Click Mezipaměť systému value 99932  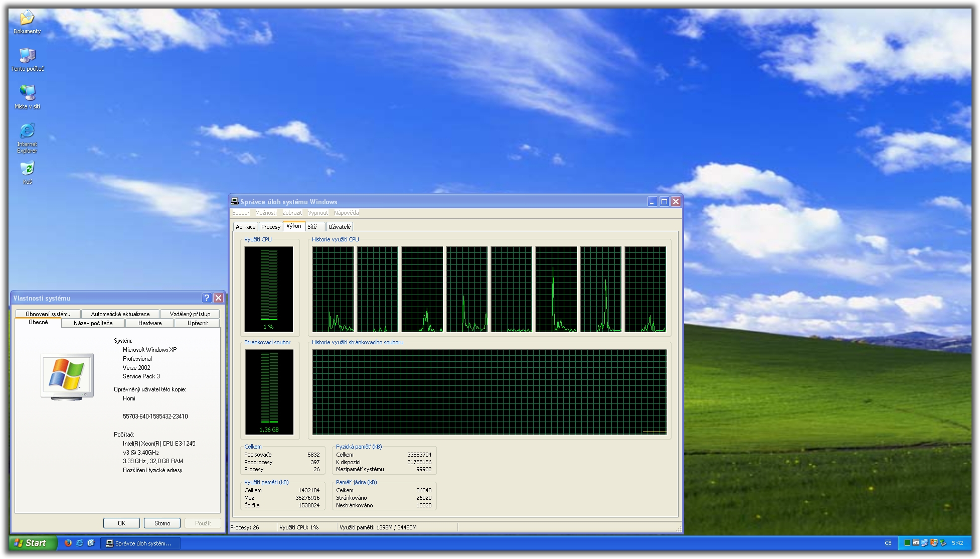(x=424, y=469)
